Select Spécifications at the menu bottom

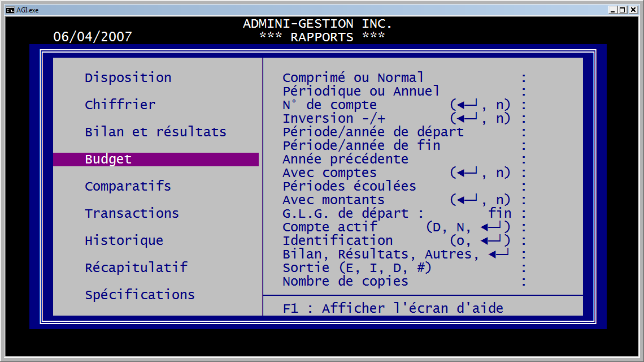click(x=140, y=295)
